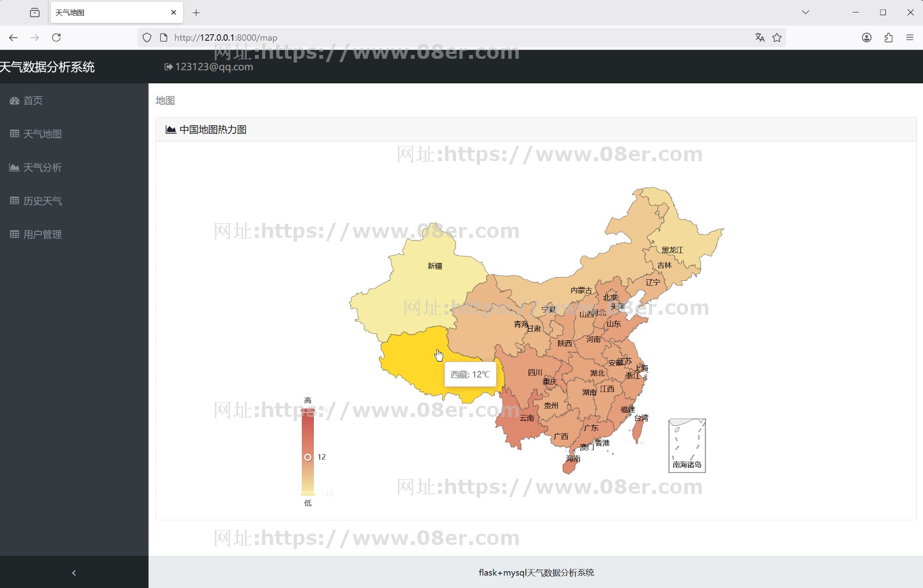Click the address bar URL field
Viewport: 923px width, 588px height.
click(436, 38)
